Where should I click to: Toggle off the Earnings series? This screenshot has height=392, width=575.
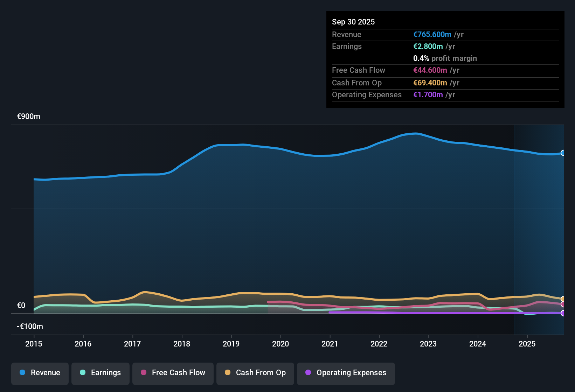(101, 373)
